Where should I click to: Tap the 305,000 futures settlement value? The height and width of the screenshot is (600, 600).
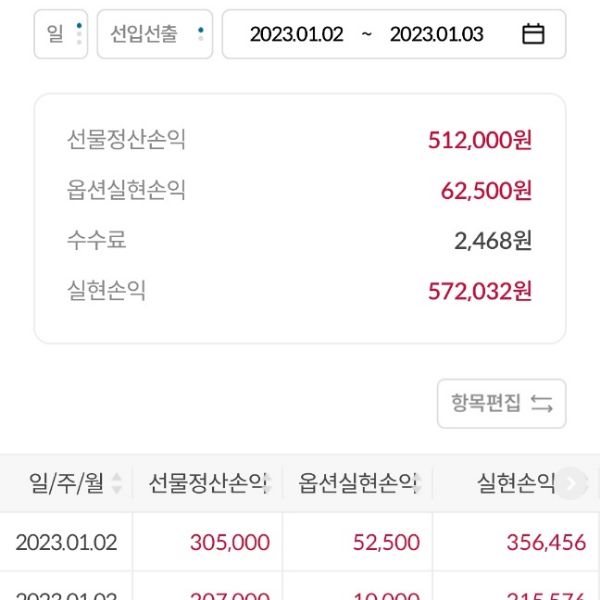(229, 543)
